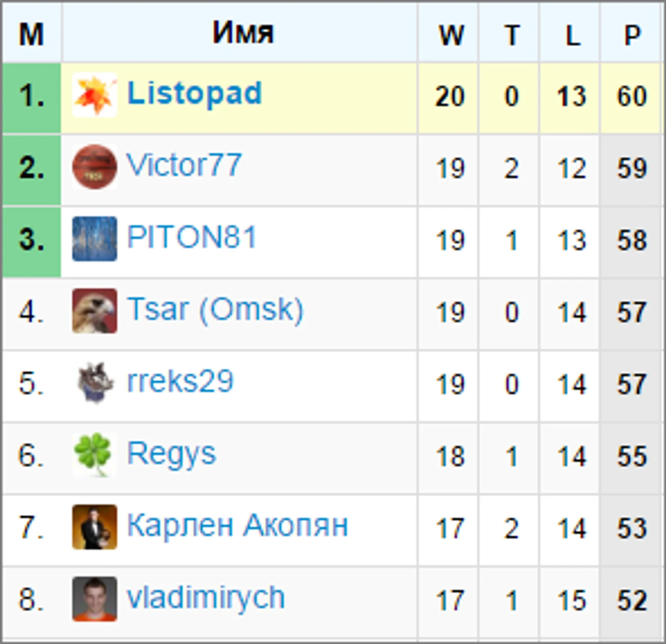The height and width of the screenshot is (644, 666).
Task: Sort by the P points header
Action: (632, 35)
